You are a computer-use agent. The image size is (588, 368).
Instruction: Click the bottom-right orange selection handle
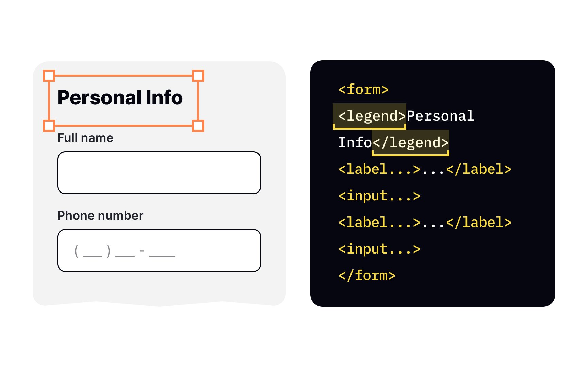(x=198, y=125)
